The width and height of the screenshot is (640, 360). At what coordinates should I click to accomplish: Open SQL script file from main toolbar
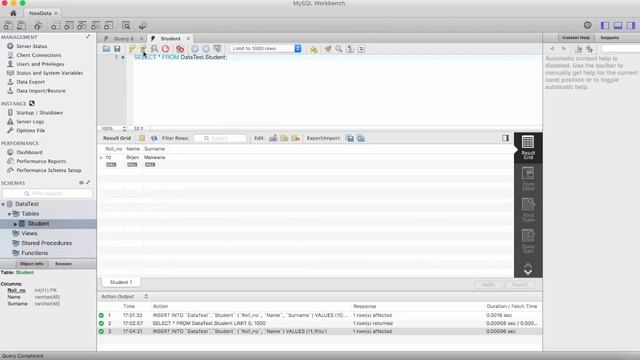tap(21, 26)
